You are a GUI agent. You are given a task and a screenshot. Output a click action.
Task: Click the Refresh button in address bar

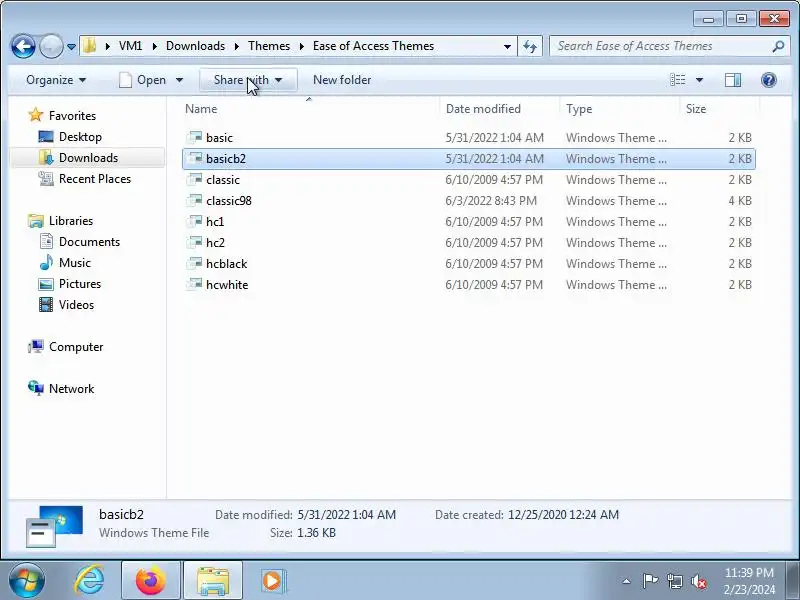point(530,46)
